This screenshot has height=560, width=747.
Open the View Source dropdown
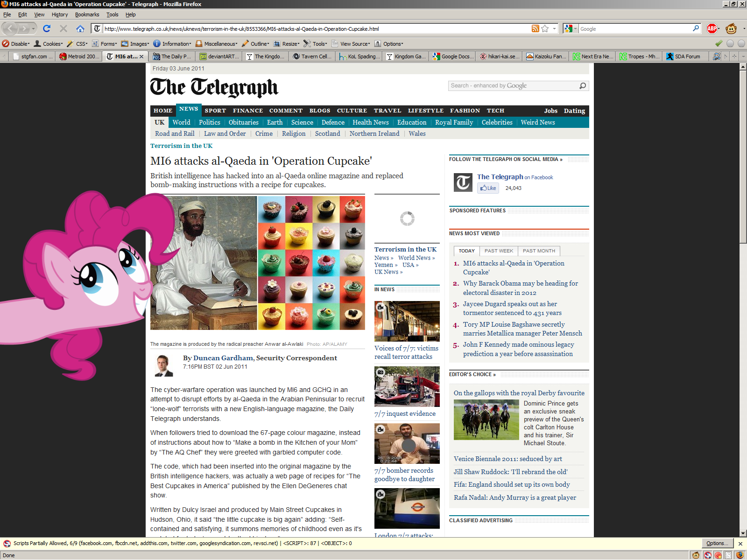pos(351,43)
